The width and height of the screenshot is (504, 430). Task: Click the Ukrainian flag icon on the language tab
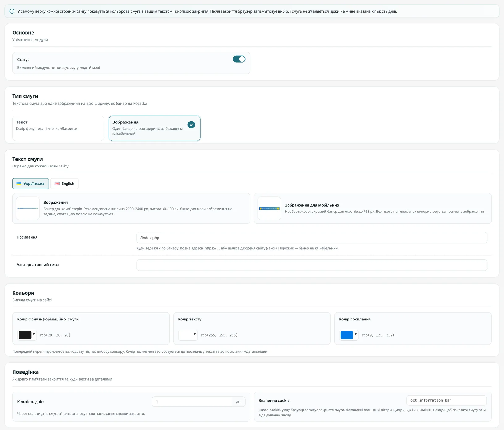point(19,184)
